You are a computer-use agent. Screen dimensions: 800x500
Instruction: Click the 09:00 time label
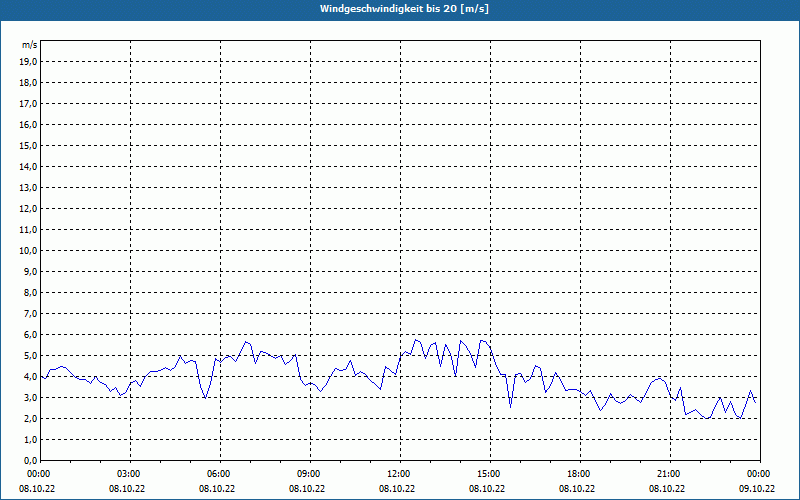[x=310, y=474]
